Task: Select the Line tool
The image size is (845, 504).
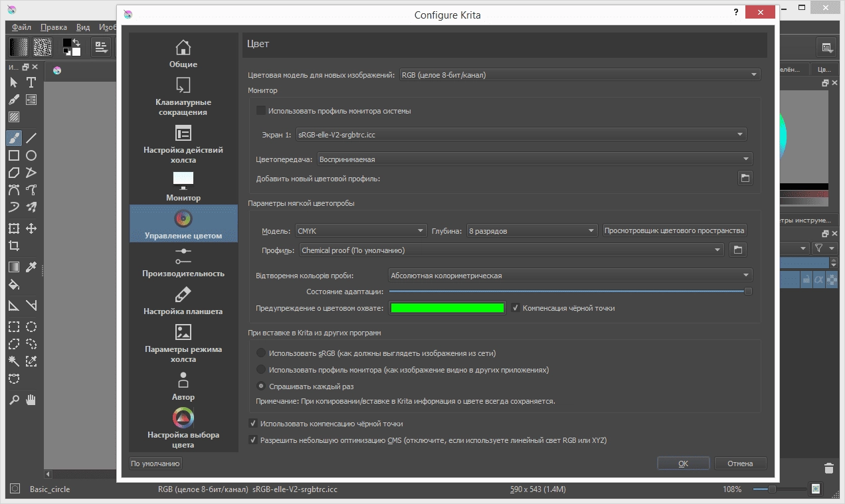Action: (x=31, y=137)
